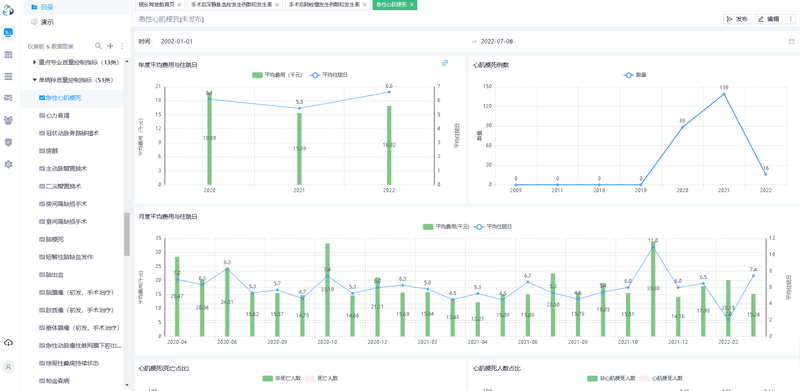Click the sidebar scroll down arrow
The image size is (800, 391).
click(127, 385)
